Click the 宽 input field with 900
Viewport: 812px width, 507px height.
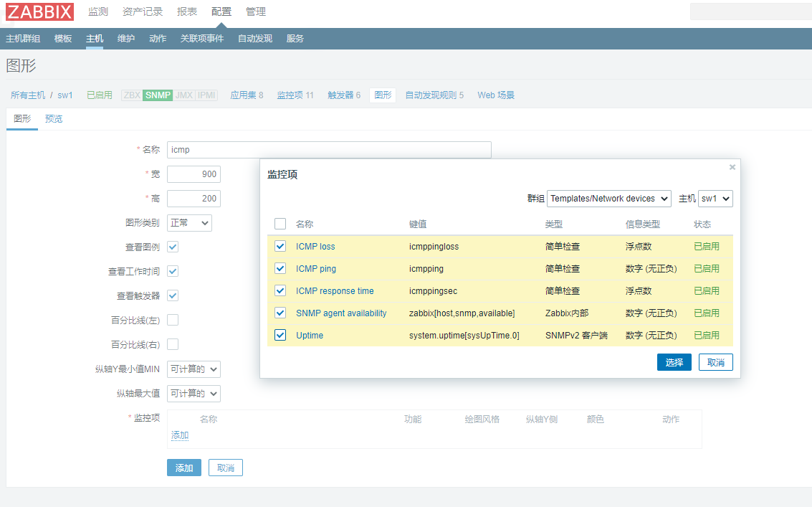coord(194,174)
